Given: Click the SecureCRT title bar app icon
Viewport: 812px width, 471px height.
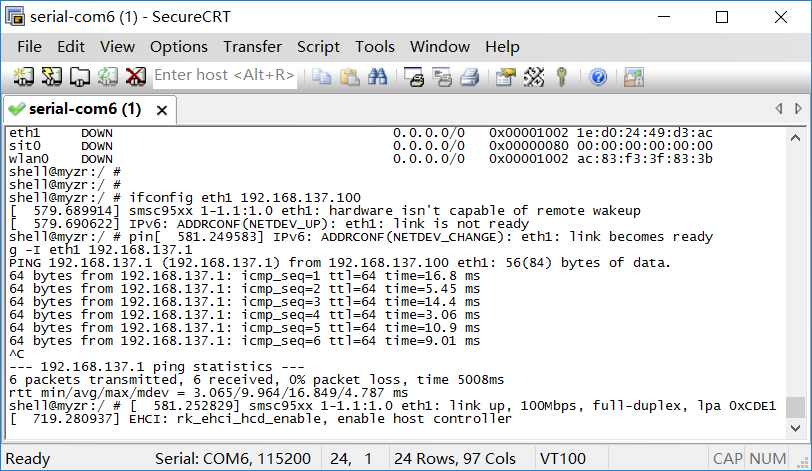Looking at the screenshot, I should [x=15, y=17].
